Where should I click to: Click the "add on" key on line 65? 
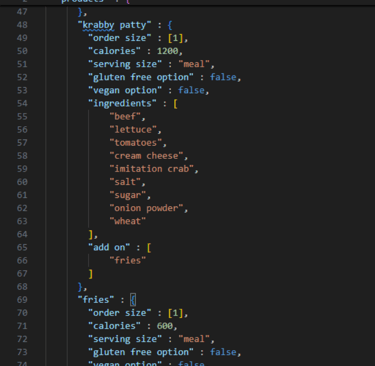click(x=109, y=247)
